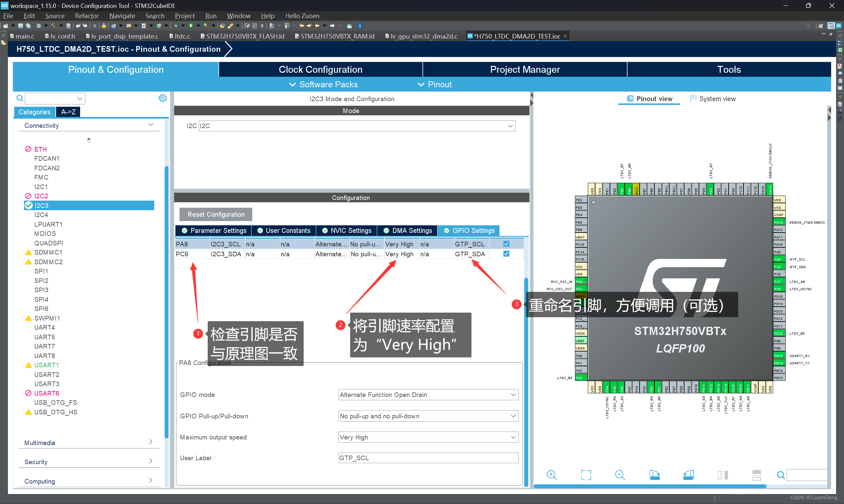Click the Open Element folder toolbar icon
Screen dimensions: 844x504
click(x=222, y=26)
